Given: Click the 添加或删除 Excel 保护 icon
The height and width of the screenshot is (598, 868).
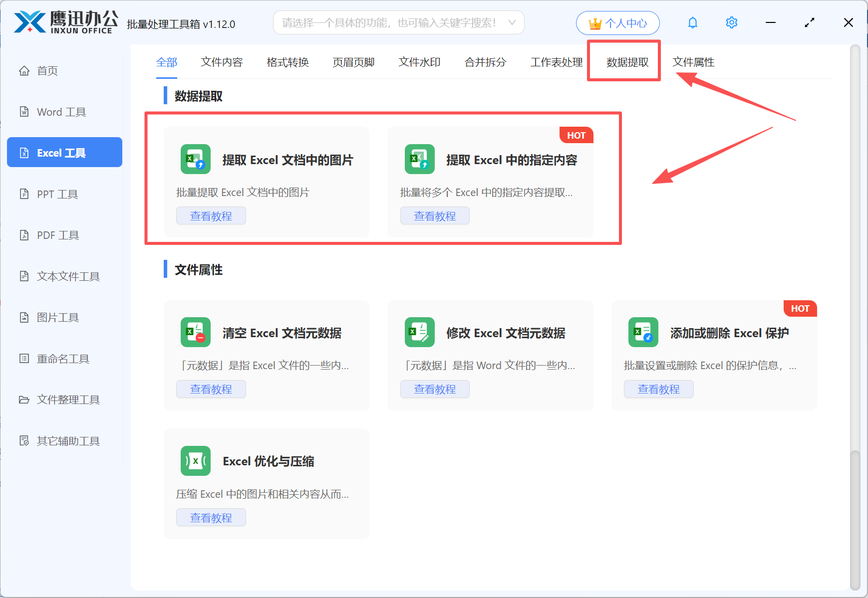Looking at the screenshot, I should click(643, 333).
